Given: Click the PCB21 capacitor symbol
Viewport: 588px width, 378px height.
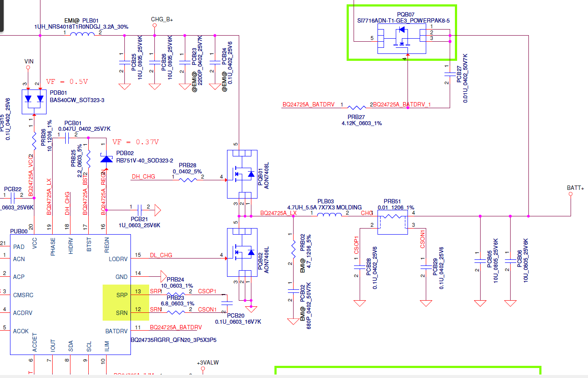Looking at the screenshot, I should pos(140,210).
